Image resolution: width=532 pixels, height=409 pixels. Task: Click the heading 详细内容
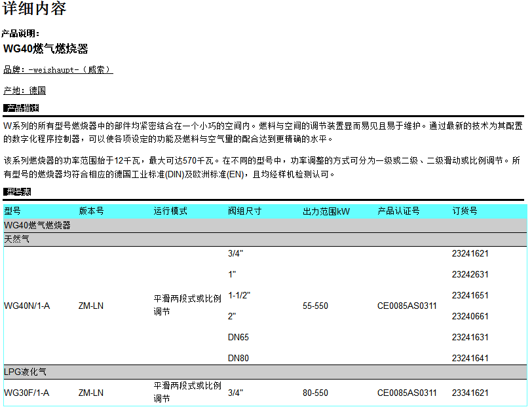click(x=34, y=8)
